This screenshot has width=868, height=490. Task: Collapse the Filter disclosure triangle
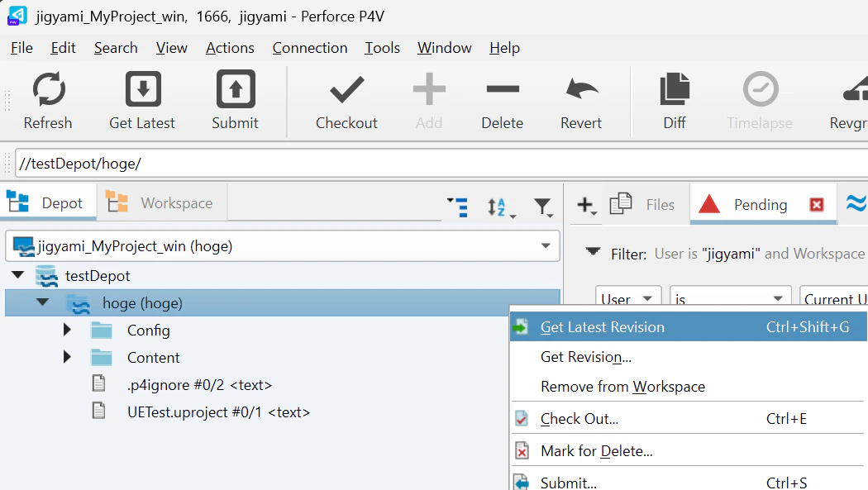point(593,252)
